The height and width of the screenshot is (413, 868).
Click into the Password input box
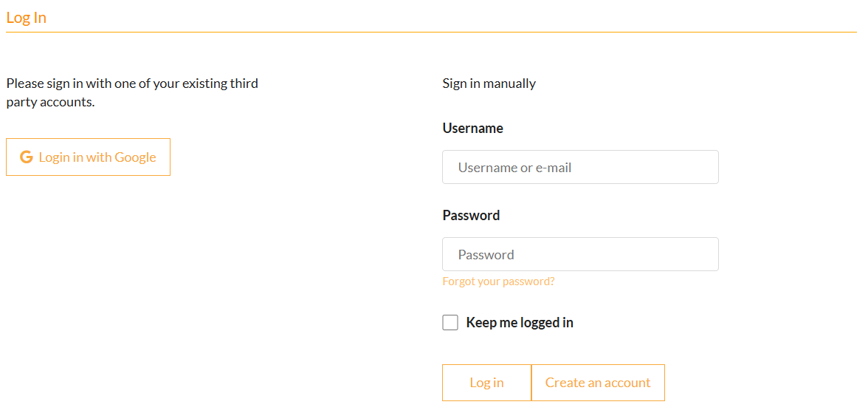pyautogui.click(x=580, y=255)
